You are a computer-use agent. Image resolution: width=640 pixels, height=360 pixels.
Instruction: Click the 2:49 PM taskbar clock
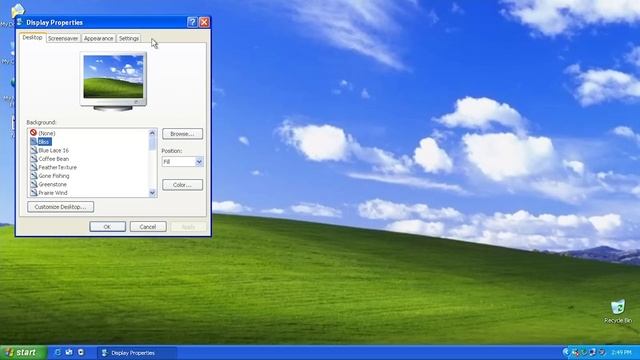(621, 352)
